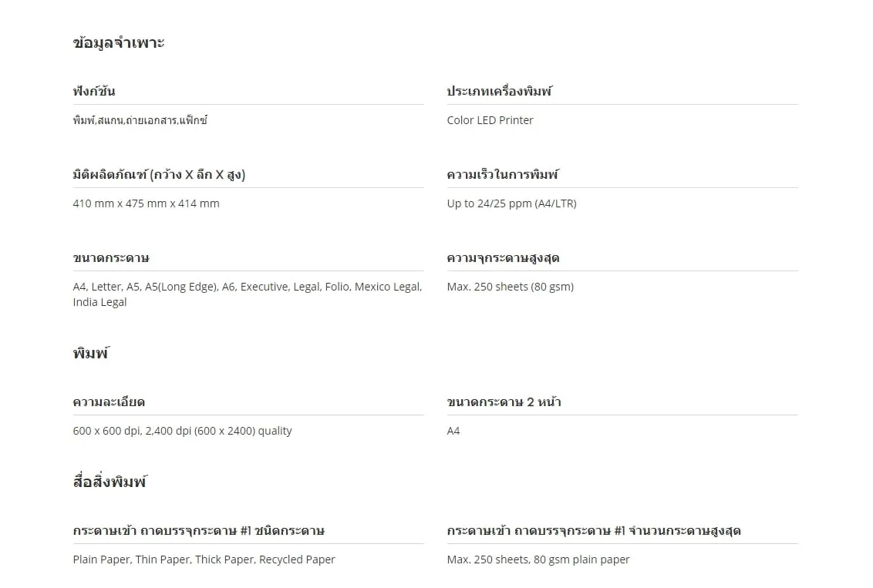Click the supported paper sizes list starting with A4, Letter
Image resolution: width=873 pixels, height=588 pixels.
247,294
